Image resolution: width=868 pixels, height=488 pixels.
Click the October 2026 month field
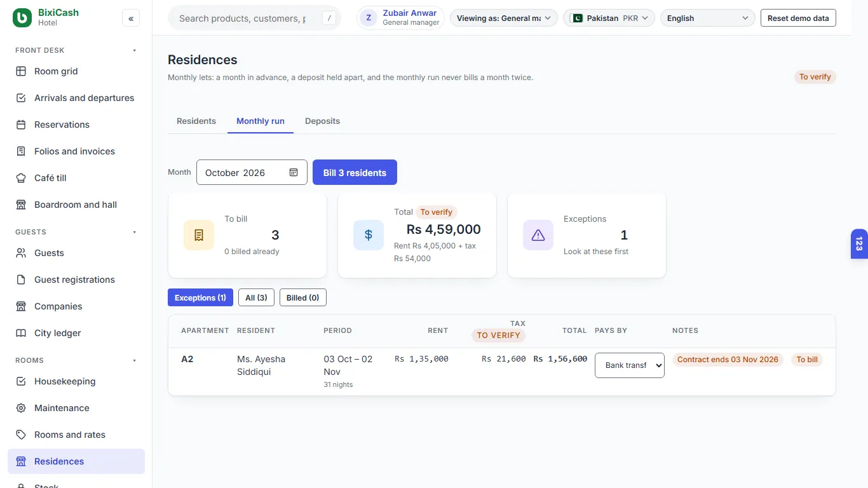click(252, 172)
